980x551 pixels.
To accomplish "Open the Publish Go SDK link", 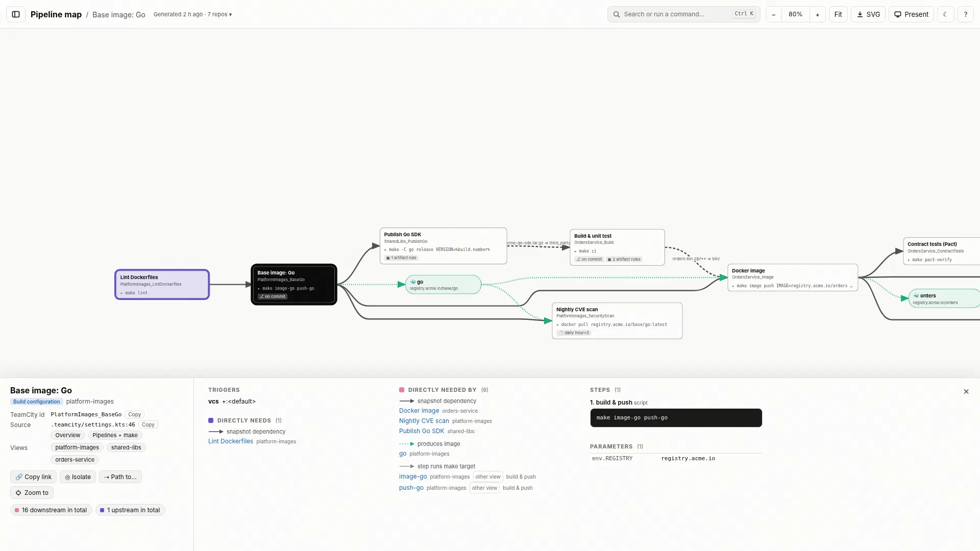I will point(422,431).
